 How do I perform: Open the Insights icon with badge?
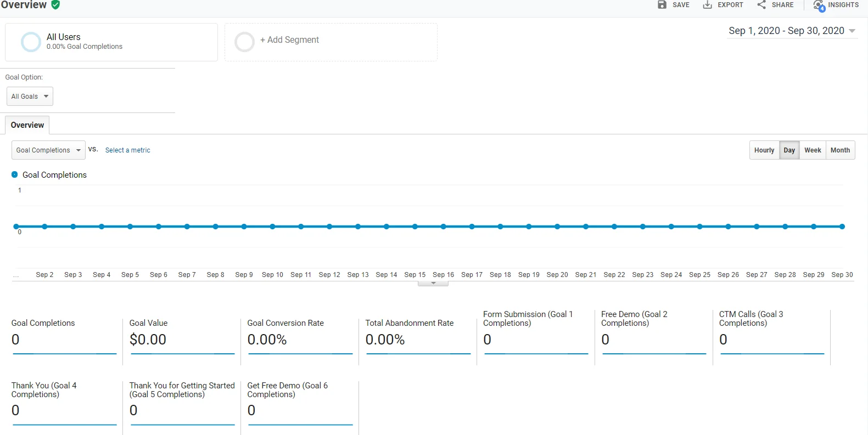point(819,5)
